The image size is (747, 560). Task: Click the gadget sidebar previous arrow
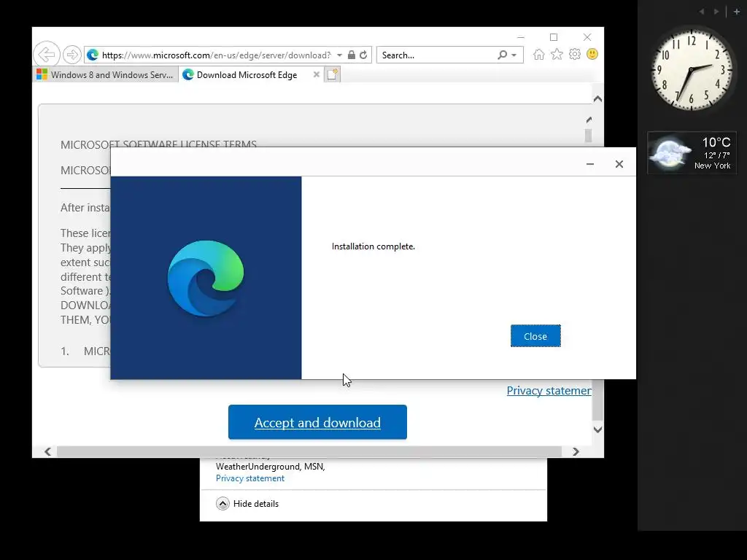tap(701, 12)
